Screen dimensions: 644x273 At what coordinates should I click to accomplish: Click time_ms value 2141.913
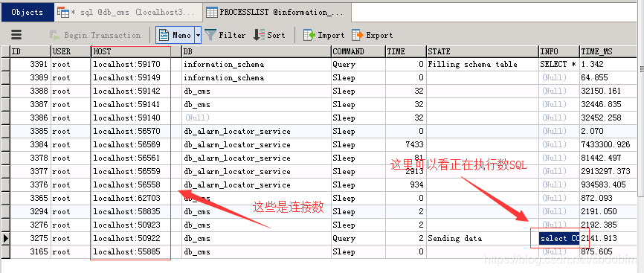(x=607, y=238)
